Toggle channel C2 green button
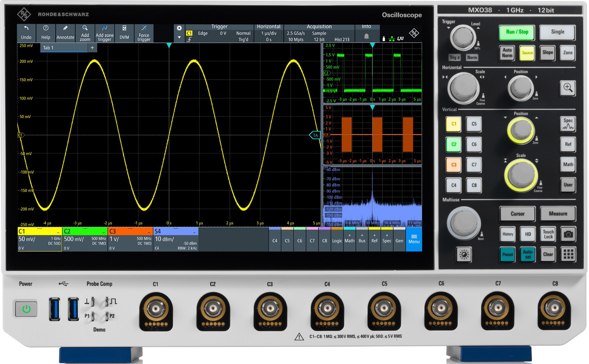 tap(453, 144)
